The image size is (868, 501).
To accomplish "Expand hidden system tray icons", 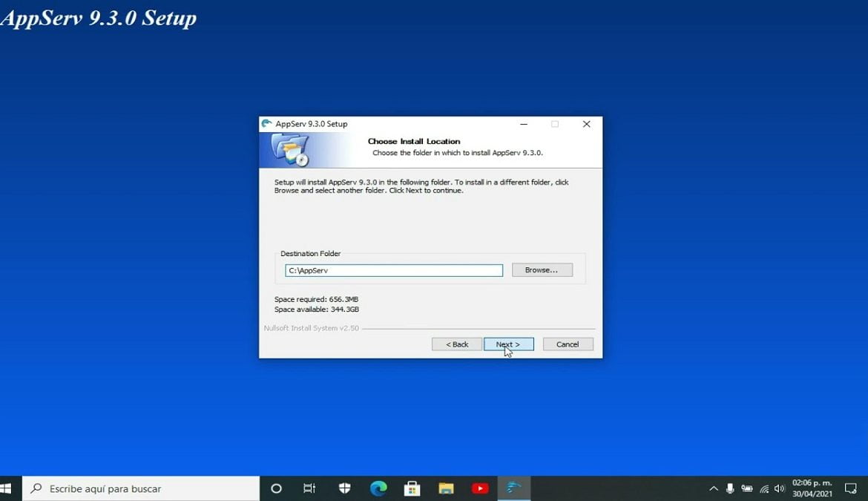I will (x=714, y=488).
